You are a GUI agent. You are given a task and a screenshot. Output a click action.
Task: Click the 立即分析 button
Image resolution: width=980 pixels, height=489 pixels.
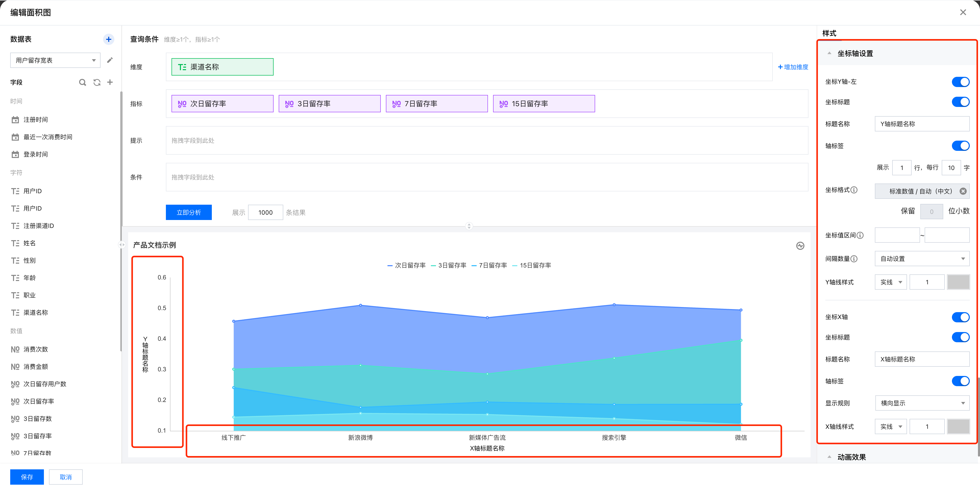point(189,212)
